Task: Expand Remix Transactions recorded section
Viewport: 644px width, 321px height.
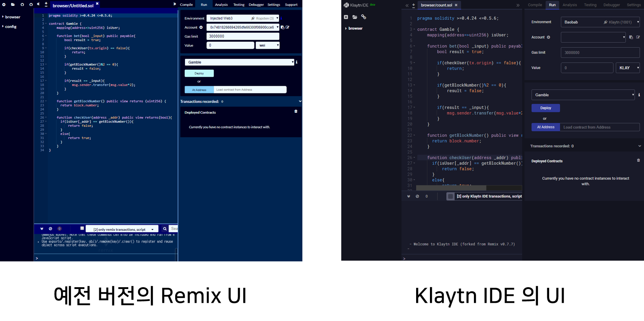Action: click(300, 101)
